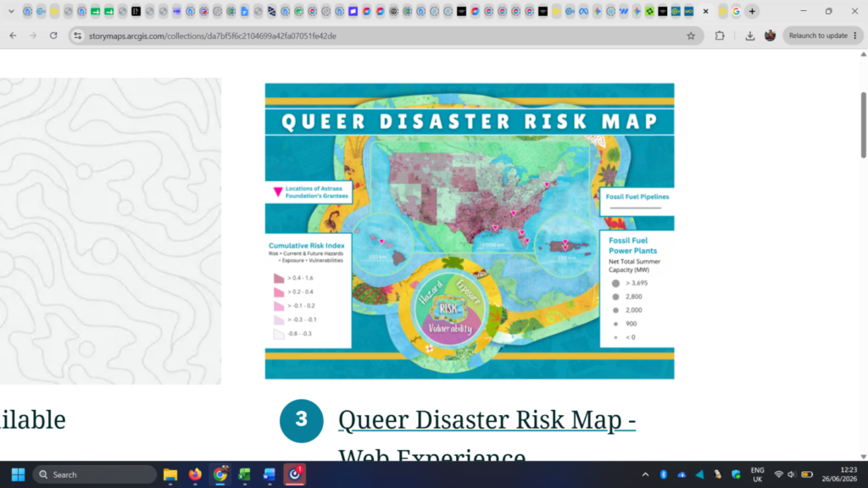Go back to the previous page
This screenshot has height=488, width=868.
tap(13, 36)
